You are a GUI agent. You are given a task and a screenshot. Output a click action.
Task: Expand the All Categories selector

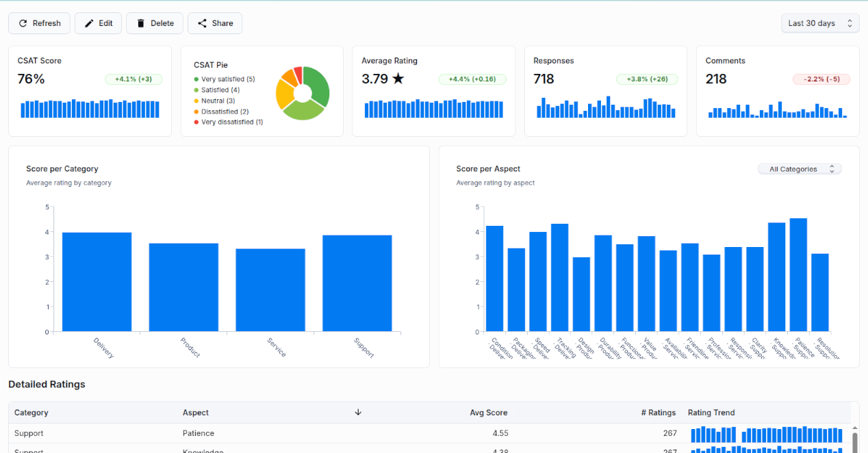799,169
